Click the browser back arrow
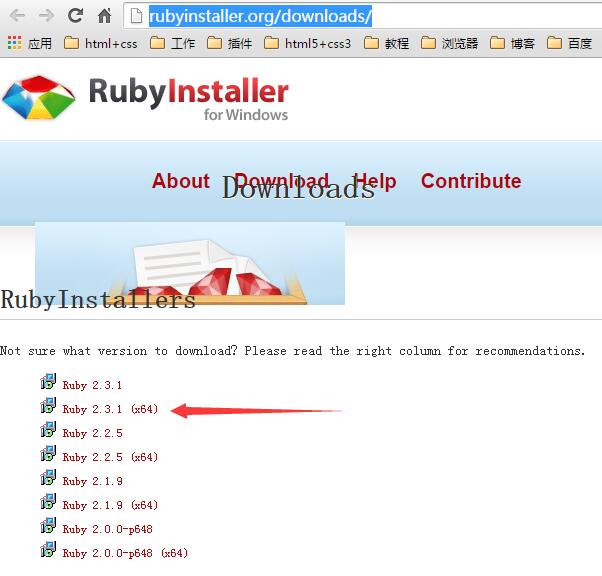 (18, 16)
